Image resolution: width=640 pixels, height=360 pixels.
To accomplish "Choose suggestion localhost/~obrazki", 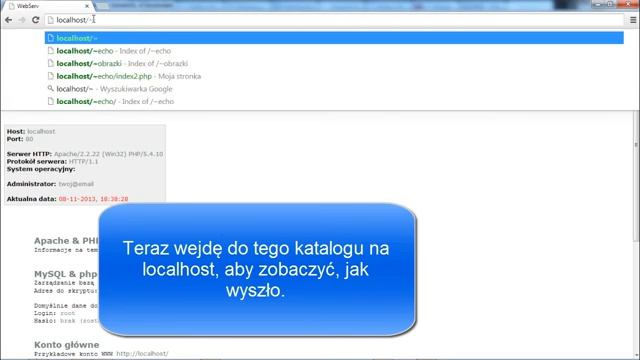I will pyautogui.click(x=334, y=64).
